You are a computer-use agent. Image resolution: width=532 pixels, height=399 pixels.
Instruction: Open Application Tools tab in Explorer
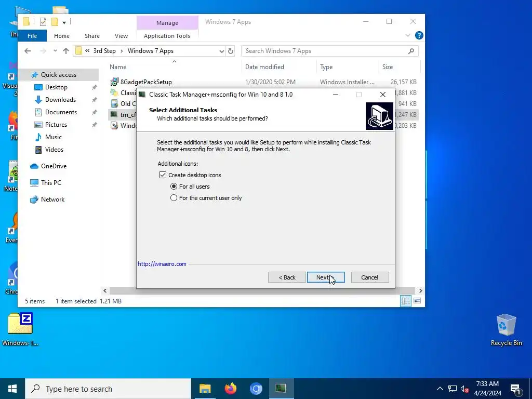[x=167, y=36]
